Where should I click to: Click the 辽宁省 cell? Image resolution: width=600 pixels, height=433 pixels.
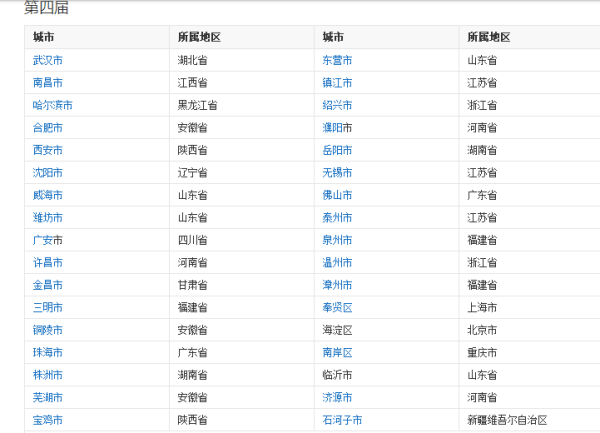(x=242, y=173)
